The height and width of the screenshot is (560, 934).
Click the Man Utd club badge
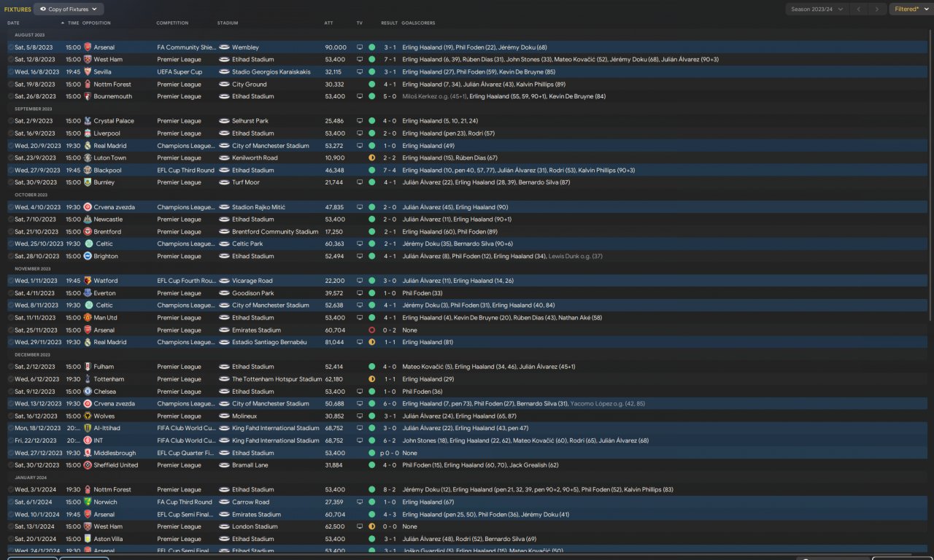pos(88,318)
